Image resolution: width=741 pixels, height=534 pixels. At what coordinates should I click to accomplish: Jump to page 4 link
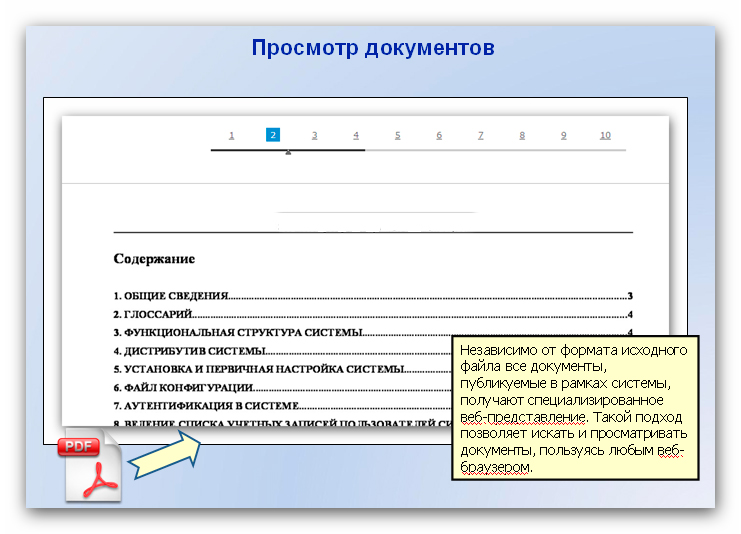point(356,136)
